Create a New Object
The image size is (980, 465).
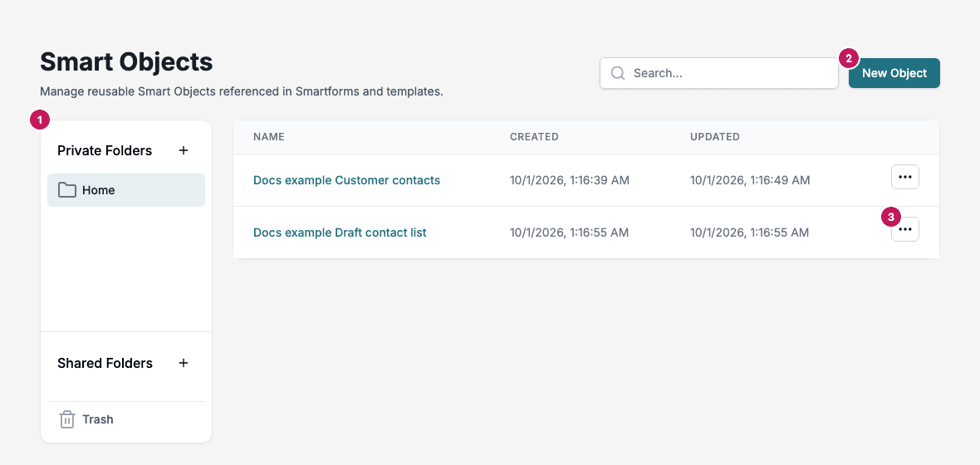tap(894, 73)
